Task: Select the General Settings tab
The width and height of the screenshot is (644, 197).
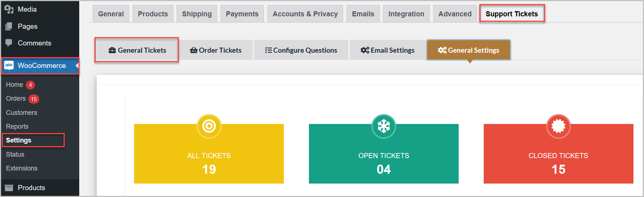Action: [468, 50]
